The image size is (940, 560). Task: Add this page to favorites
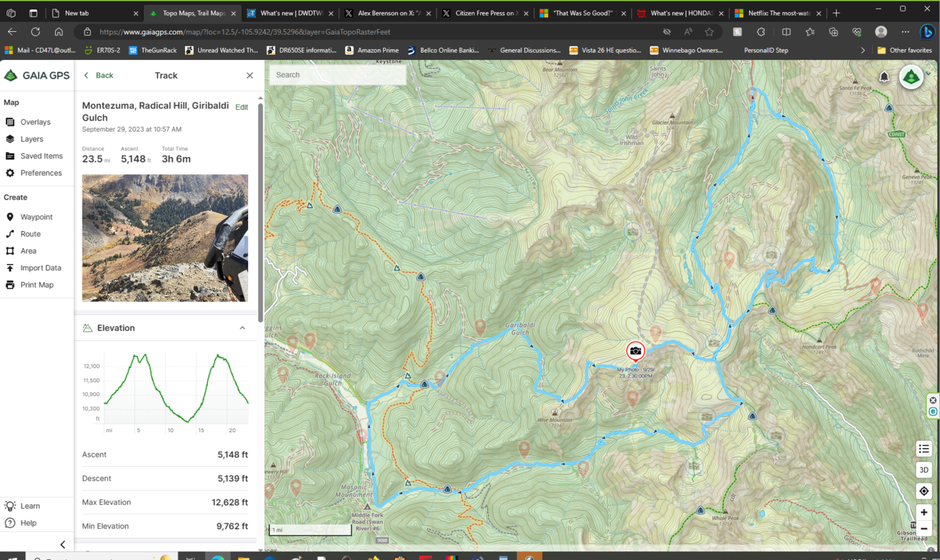[x=709, y=32]
